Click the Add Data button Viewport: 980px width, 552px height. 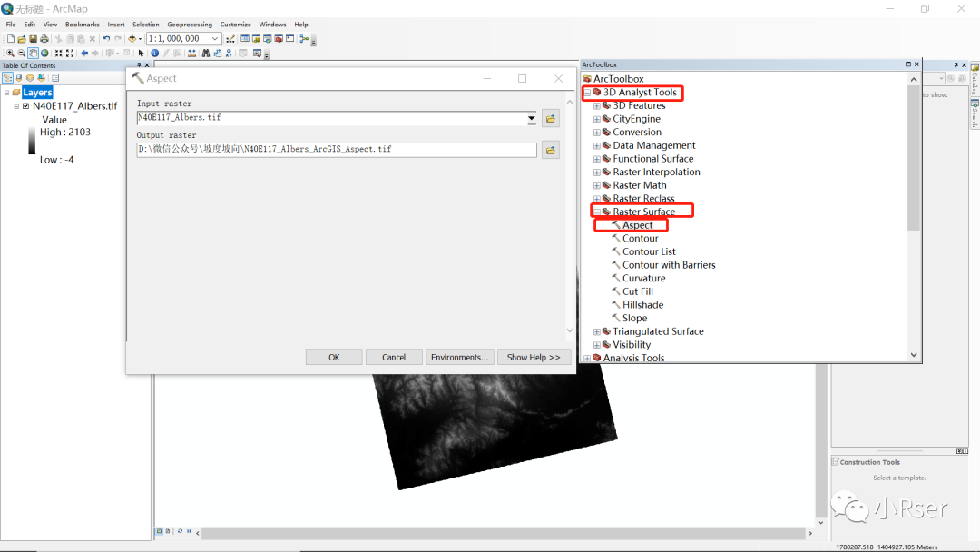tap(132, 39)
